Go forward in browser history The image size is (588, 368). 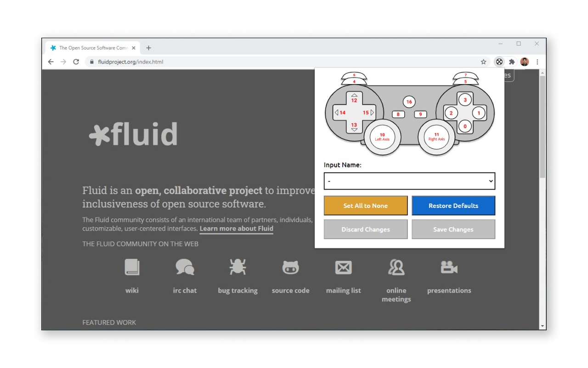point(63,62)
